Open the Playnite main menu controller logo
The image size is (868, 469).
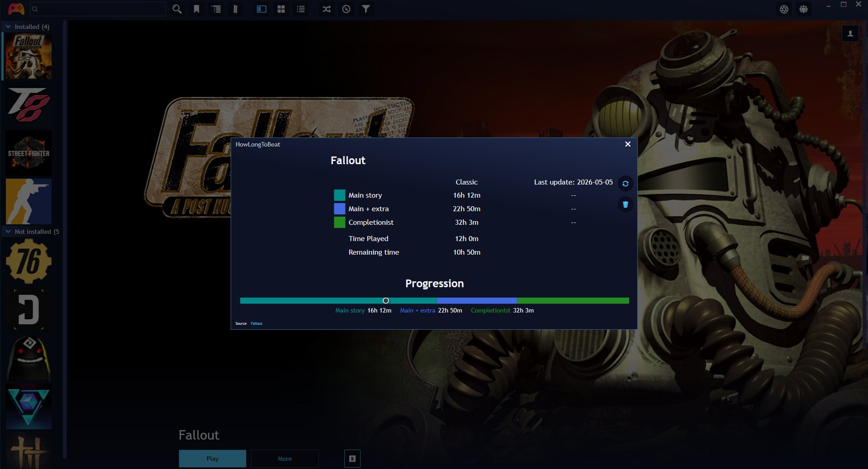[16, 9]
